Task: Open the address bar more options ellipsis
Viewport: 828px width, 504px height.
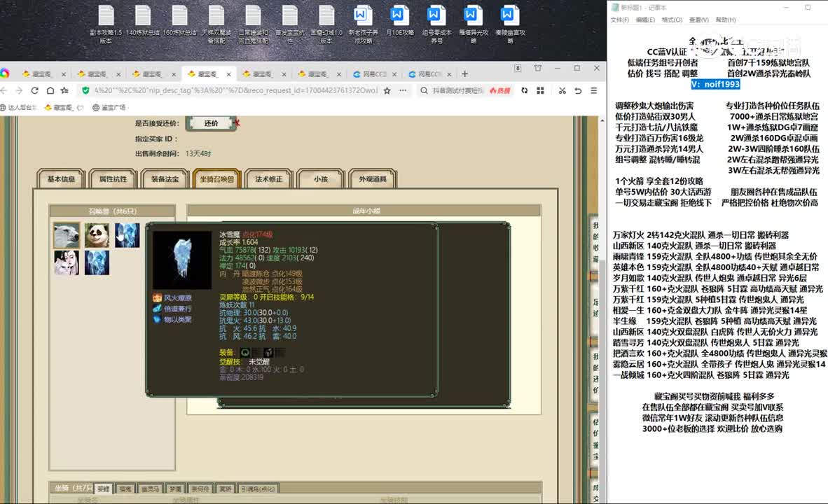Action: (x=403, y=91)
